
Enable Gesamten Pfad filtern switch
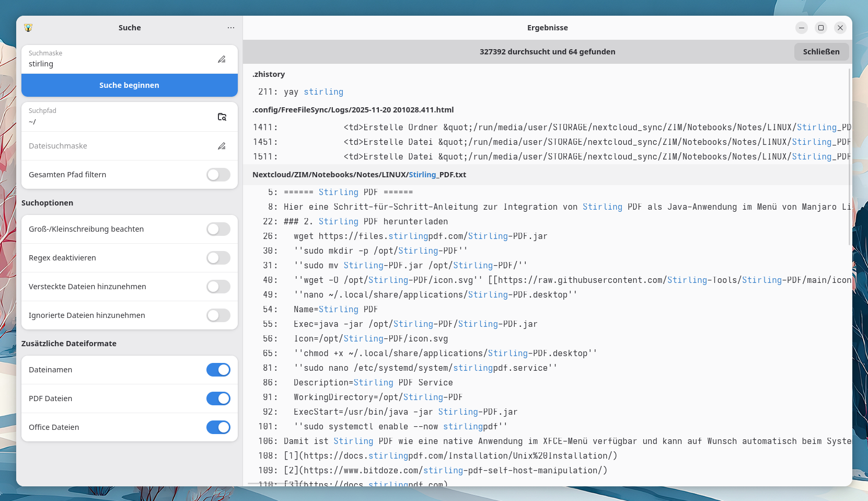(x=218, y=175)
